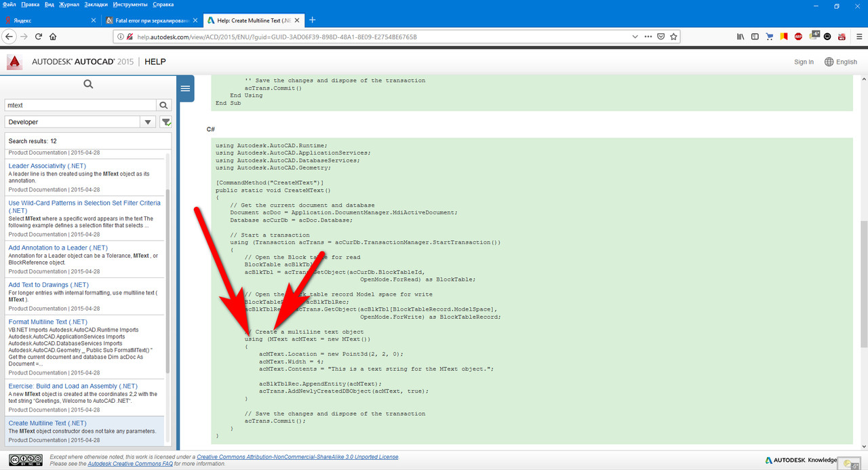Click the browser forward arrow

[24, 37]
